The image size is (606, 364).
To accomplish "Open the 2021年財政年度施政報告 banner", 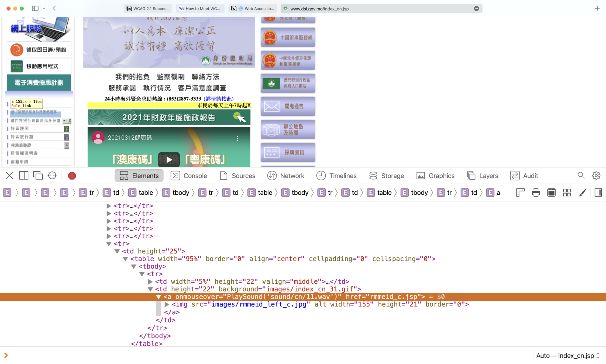I will (x=169, y=117).
